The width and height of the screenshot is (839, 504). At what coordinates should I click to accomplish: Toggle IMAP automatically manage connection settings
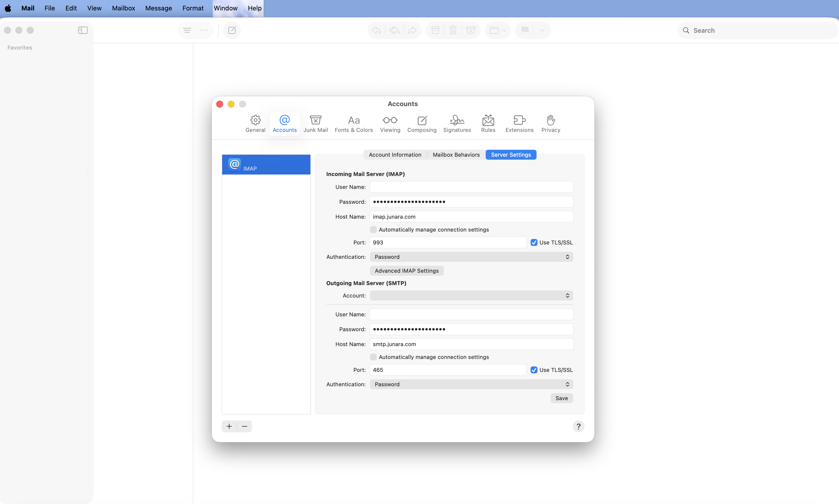(x=373, y=230)
